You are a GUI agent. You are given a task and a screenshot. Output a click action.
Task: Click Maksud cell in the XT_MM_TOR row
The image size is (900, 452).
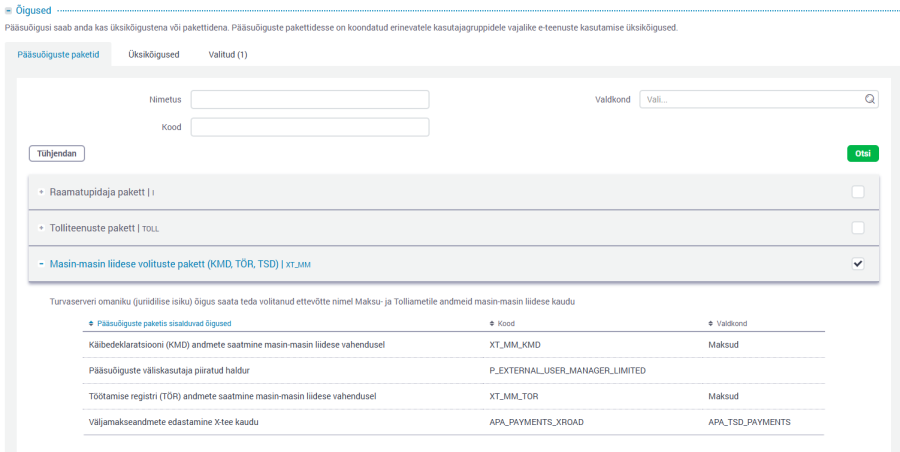pyautogui.click(x=723, y=396)
